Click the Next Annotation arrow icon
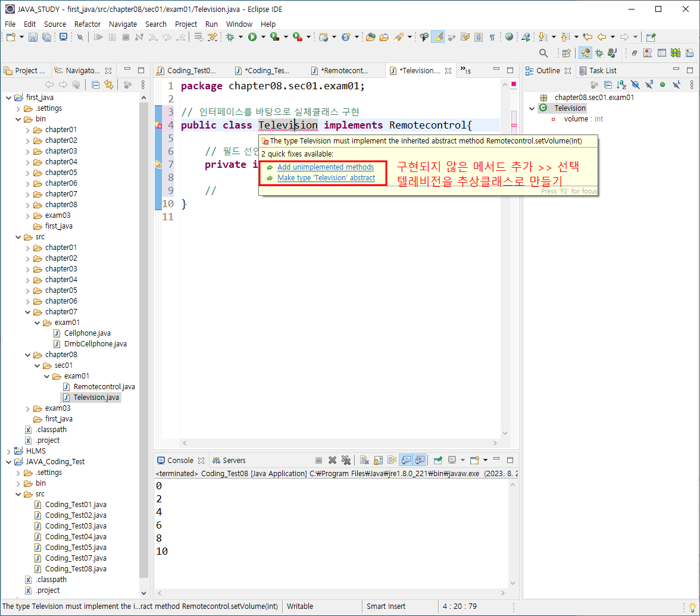 pos(542,37)
